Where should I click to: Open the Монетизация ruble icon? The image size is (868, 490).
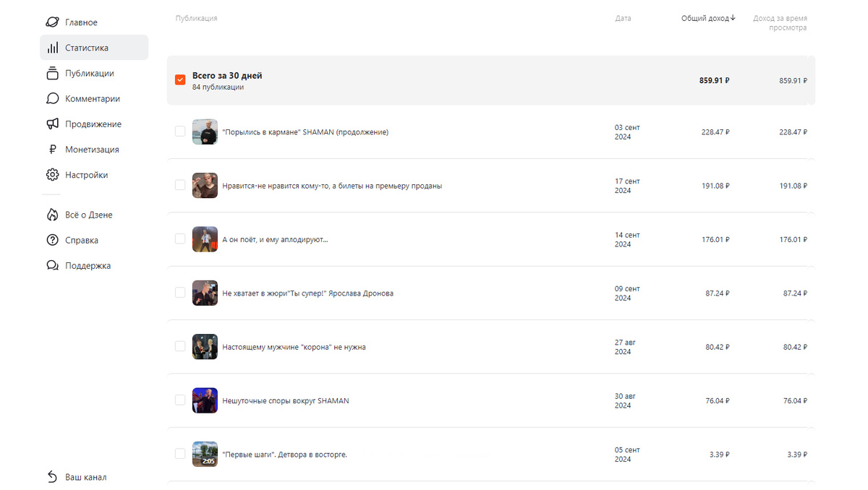[x=52, y=150]
